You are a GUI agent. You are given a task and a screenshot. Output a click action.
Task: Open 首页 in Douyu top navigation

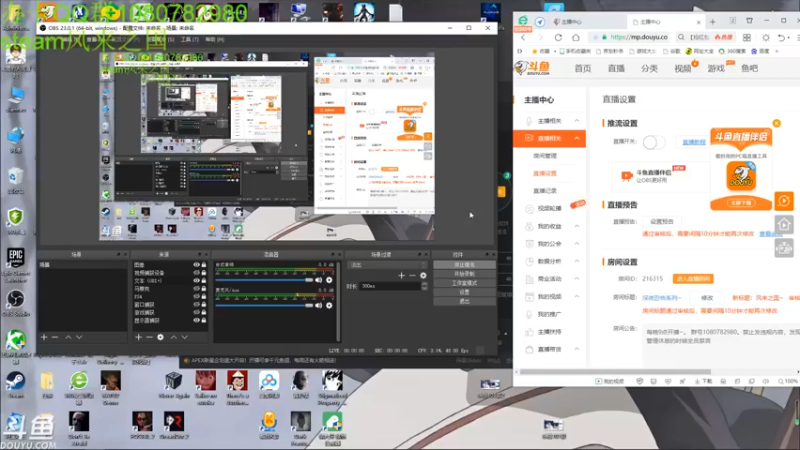point(583,68)
